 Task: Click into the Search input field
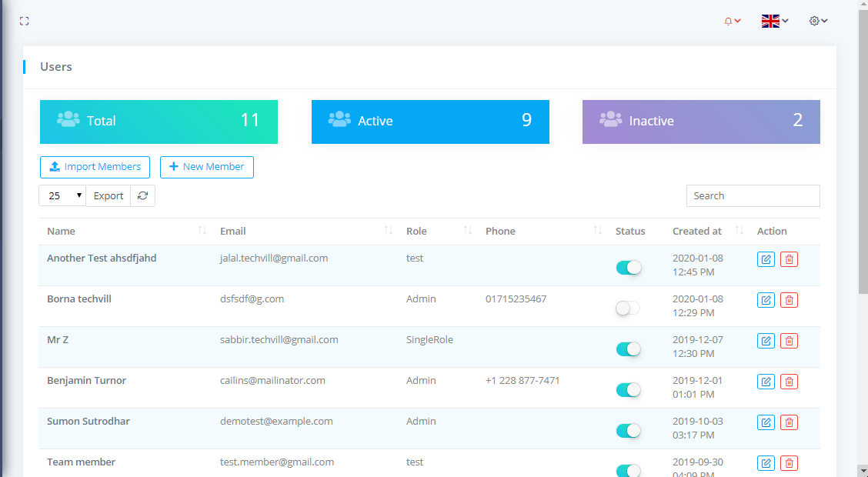coord(753,196)
